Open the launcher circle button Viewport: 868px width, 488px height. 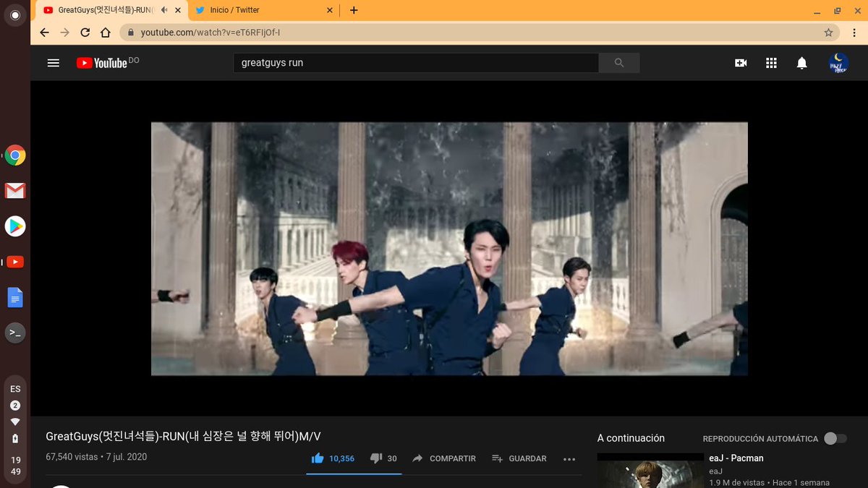pyautogui.click(x=15, y=15)
